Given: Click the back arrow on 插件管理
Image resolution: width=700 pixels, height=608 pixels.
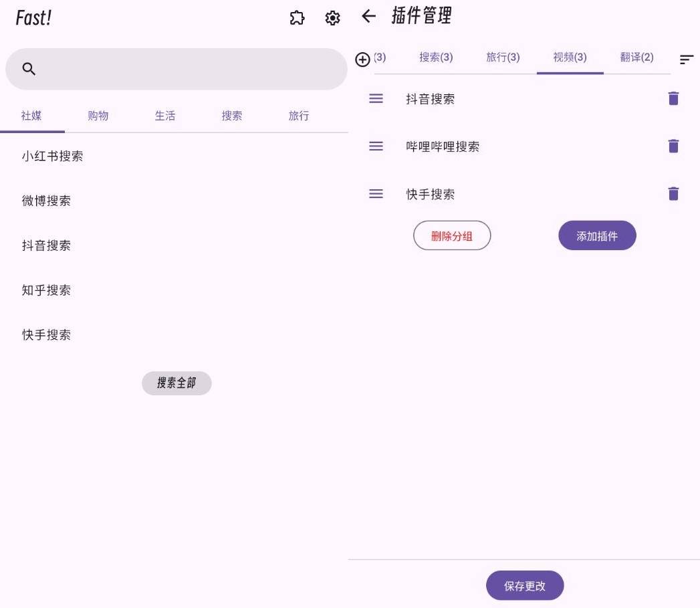Looking at the screenshot, I should [x=368, y=17].
